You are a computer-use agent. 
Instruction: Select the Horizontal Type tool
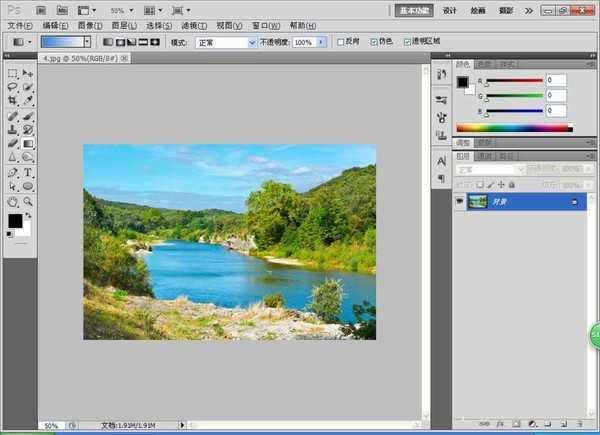[28, 172]
